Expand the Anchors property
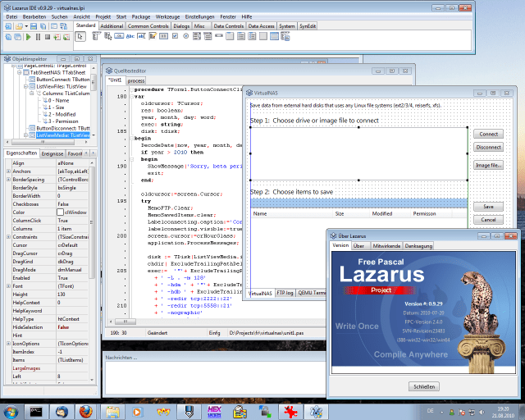The width and height of the screenshot is (525, 420). pos(8,171)
